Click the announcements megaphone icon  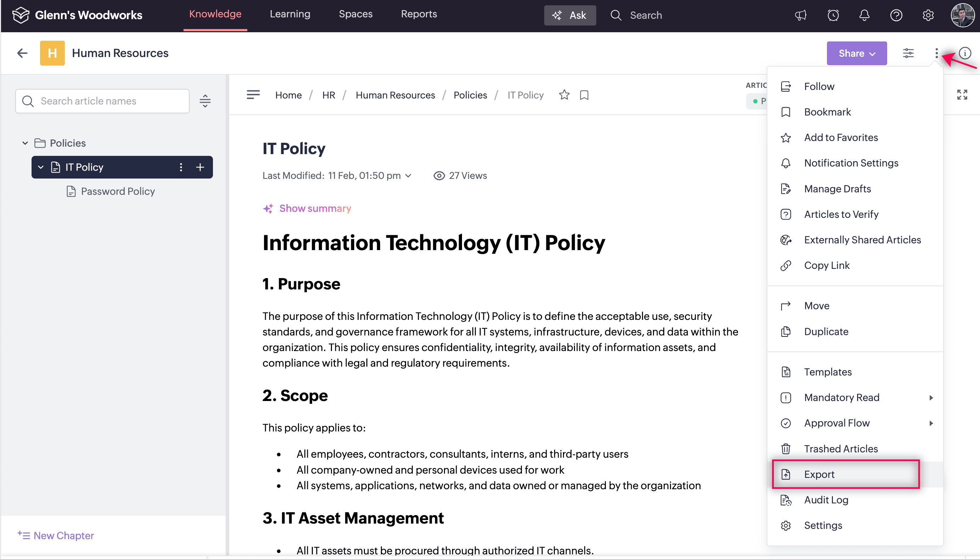point(801,15)
